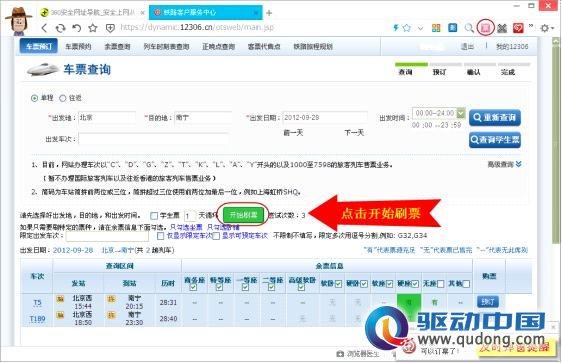Click the 限定出发车次 input field
The image size is (562, 363).
(107, 236)
